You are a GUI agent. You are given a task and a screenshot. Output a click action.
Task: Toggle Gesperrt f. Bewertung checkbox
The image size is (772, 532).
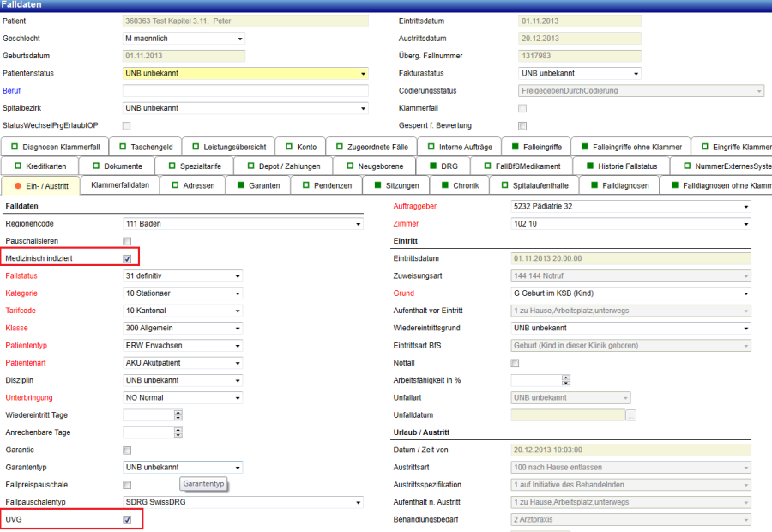[522, 126]
